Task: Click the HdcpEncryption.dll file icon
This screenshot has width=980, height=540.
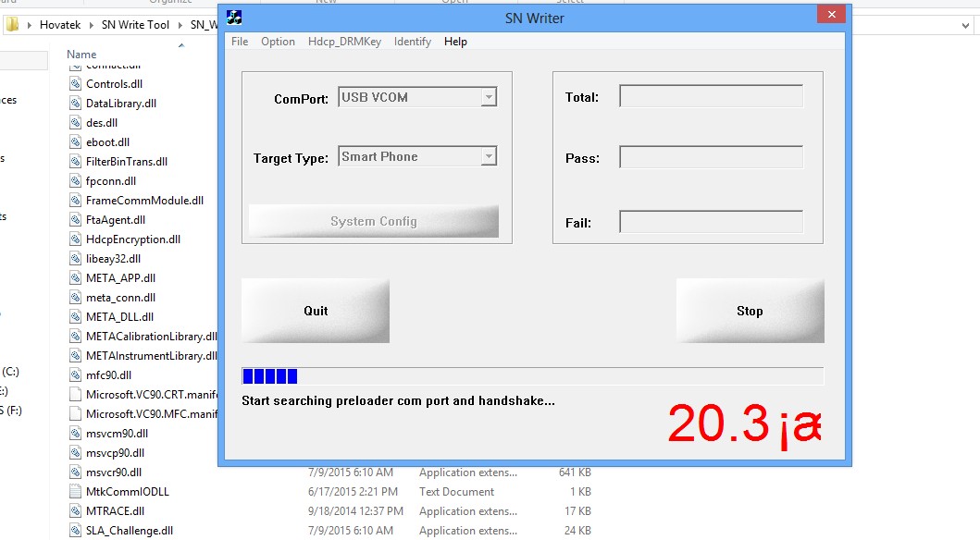Action: [x=77, y=239]
